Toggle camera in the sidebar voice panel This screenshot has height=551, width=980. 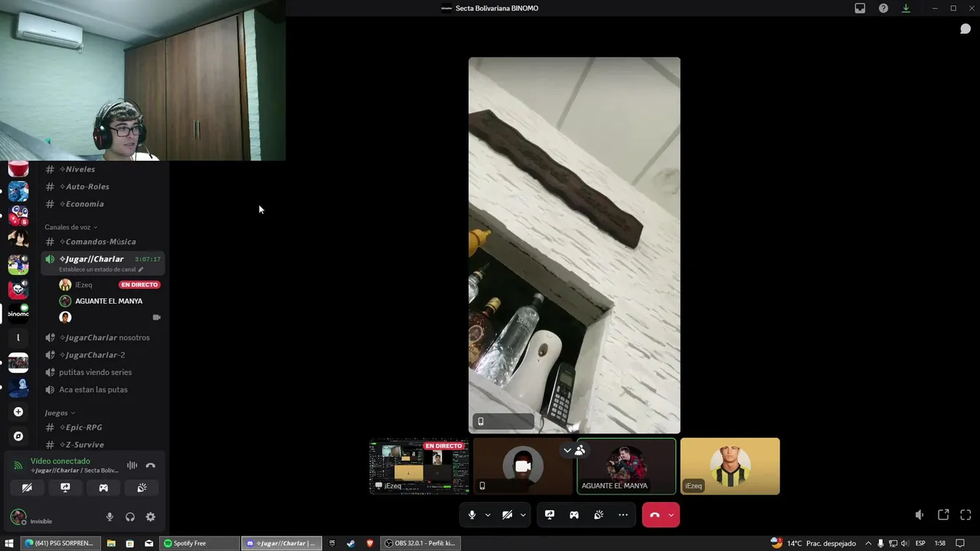(x=27, y=487)
